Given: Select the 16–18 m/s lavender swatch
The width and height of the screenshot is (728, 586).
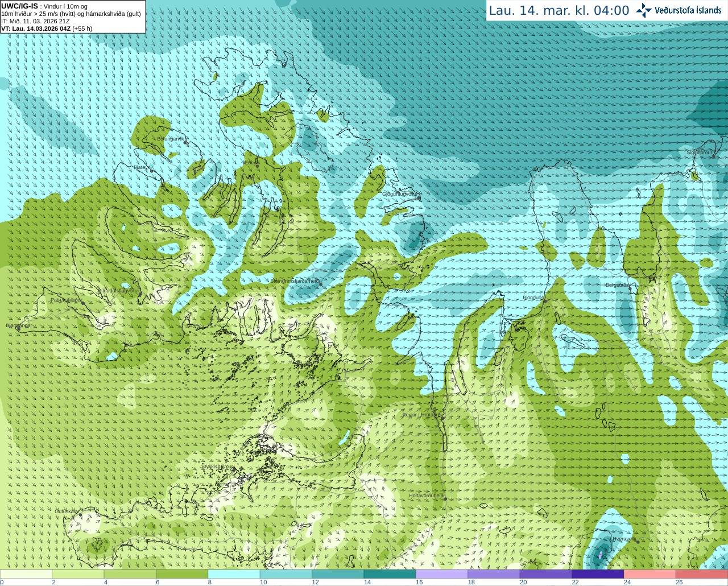Looking at the screenshot, I should (442, 574).
